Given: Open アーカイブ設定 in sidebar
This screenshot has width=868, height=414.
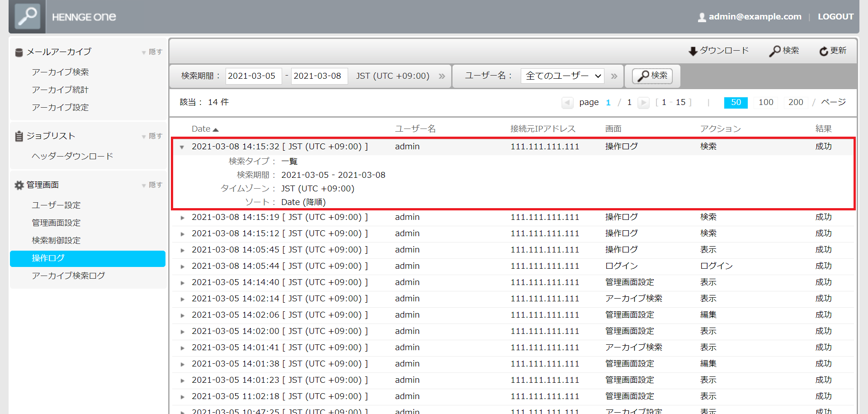Looking at the screenshot, I should click(x=60, y=108).
